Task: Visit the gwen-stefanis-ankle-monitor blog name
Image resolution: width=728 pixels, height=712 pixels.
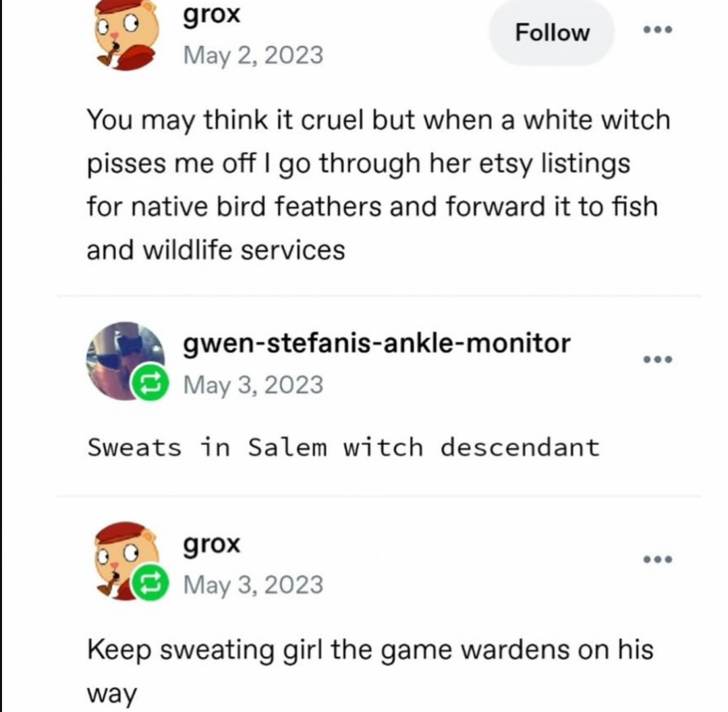Action: pos(376,344)
